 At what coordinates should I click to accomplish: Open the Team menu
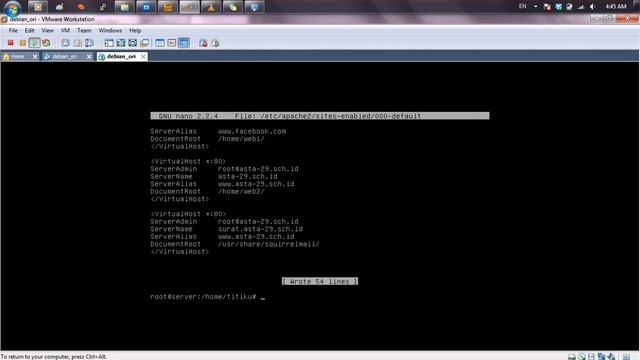(x=84, y=31)
